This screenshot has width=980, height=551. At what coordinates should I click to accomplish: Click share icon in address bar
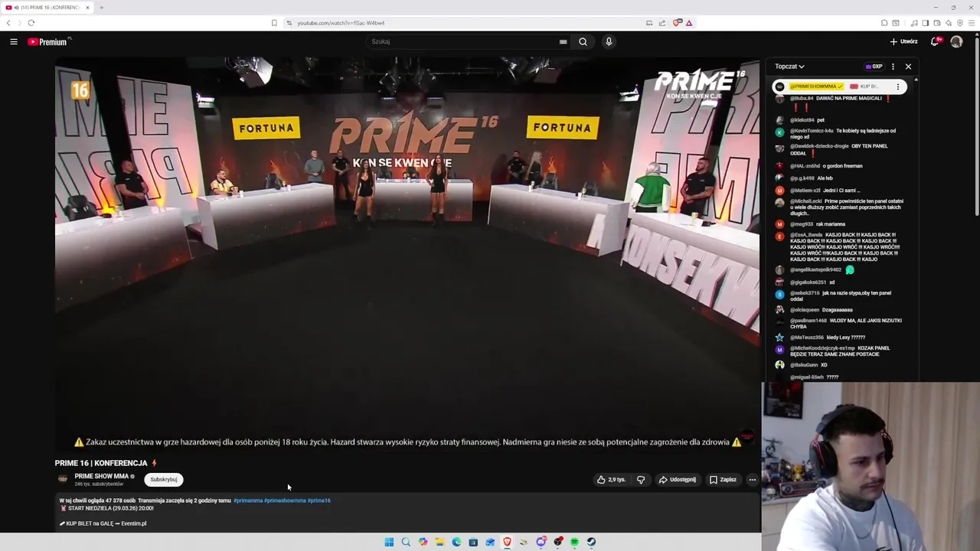click(x=662, y=23)
